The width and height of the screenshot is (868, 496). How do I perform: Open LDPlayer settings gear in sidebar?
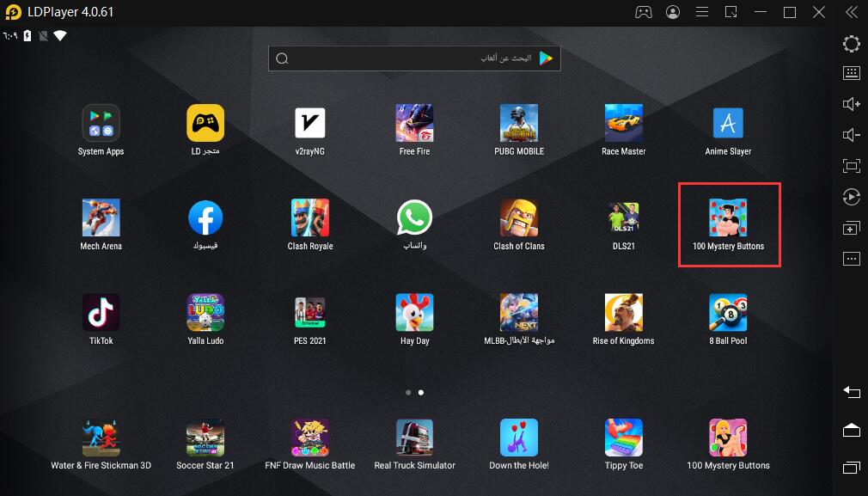(x=852, y=44)
